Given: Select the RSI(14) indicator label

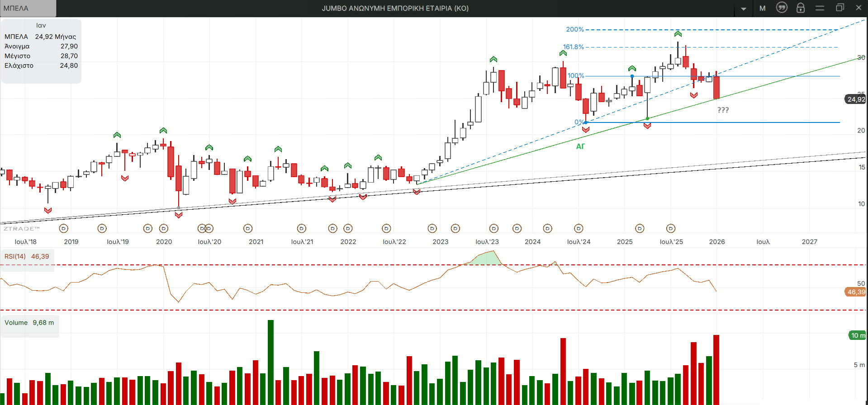Looking at the screenshot, I should pos(15,256).
